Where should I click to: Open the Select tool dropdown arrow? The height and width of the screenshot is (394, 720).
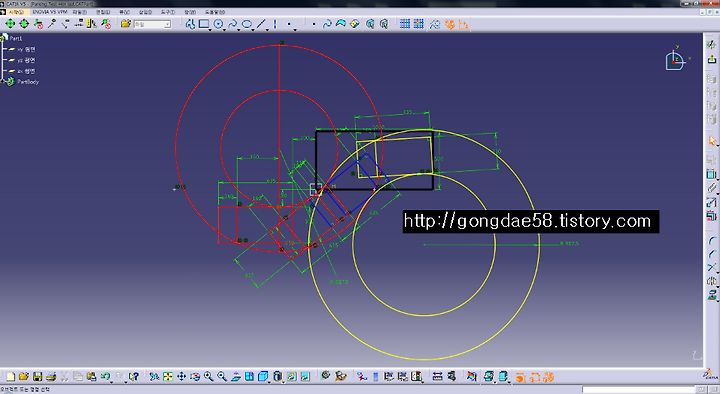pos(717,146)
